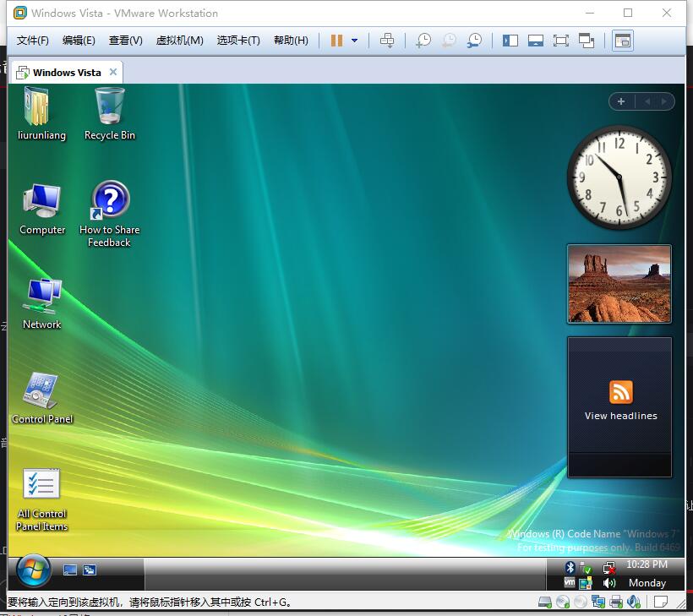Image resolution: width=693 pixels, height=616 pixels.
Task: Go to next gadget page in sidebar
Action: point(663,101)
